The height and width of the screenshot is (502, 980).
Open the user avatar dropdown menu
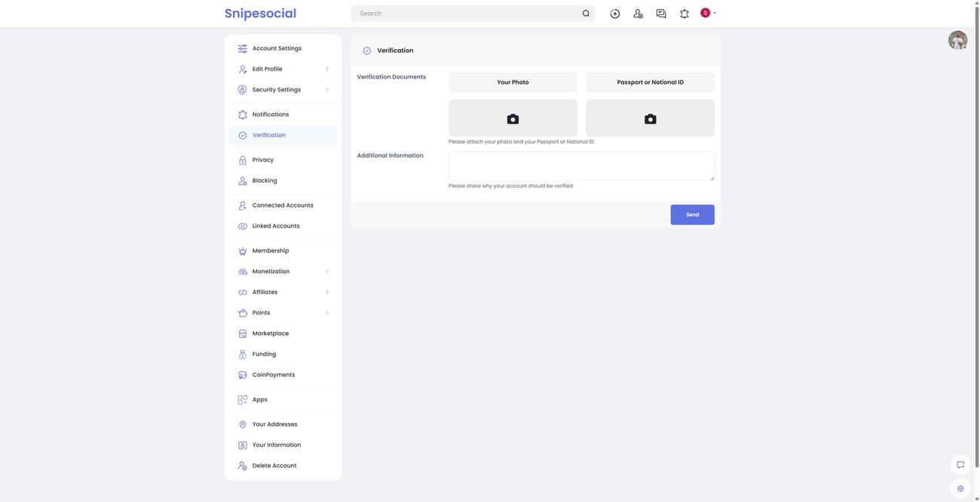[708, 13]
